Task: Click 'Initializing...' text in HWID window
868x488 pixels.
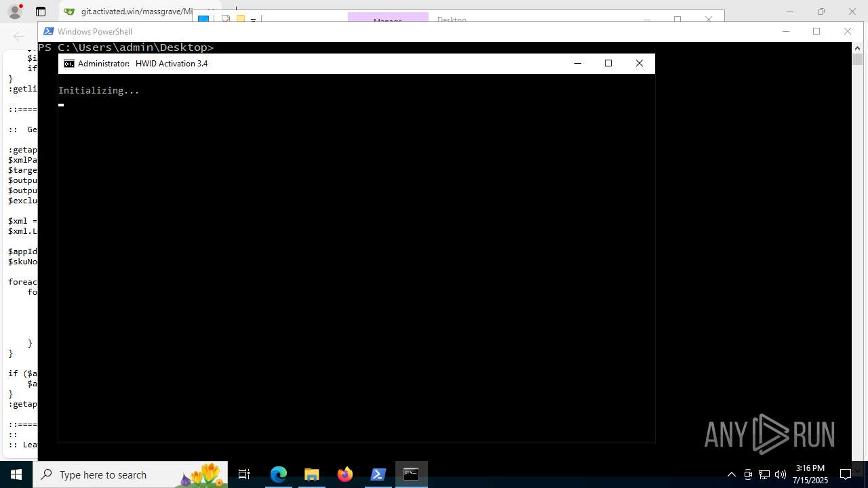Action: [x=99, y=90]
